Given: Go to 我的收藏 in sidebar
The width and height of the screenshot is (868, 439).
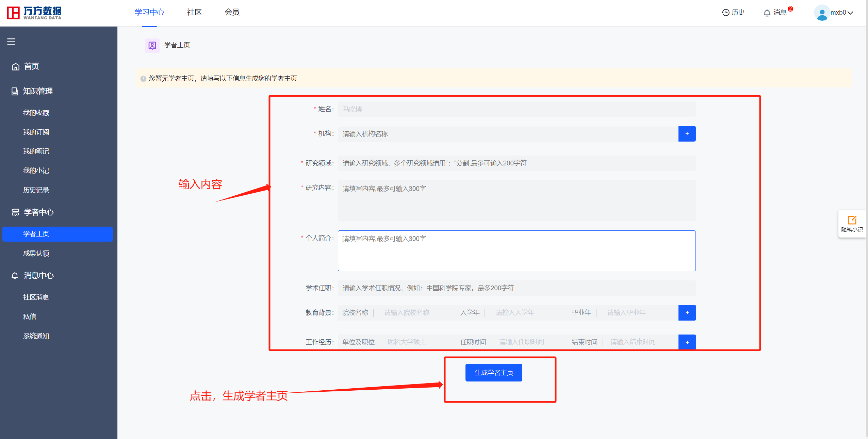Looking at the screenshot, I should 36,113.
